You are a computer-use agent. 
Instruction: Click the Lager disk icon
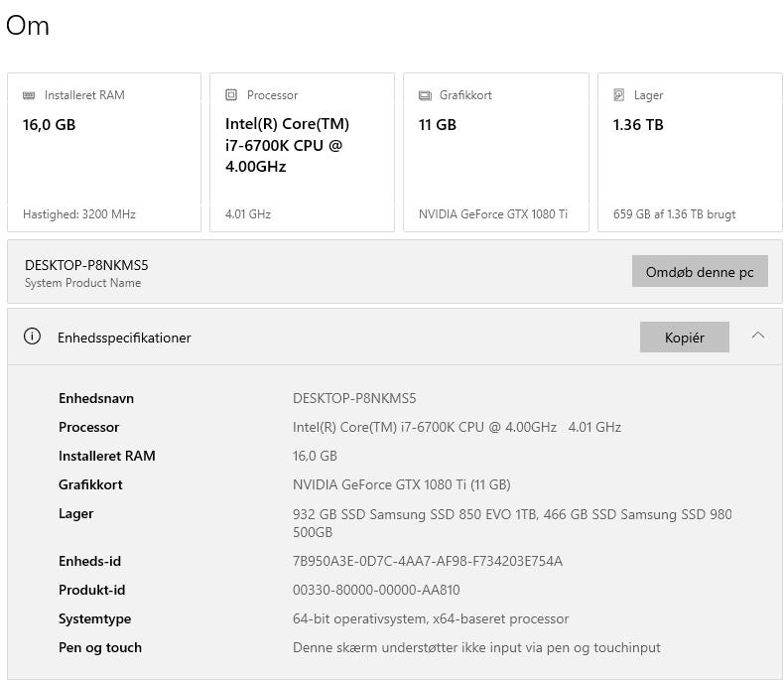click(x=619, y=94)
